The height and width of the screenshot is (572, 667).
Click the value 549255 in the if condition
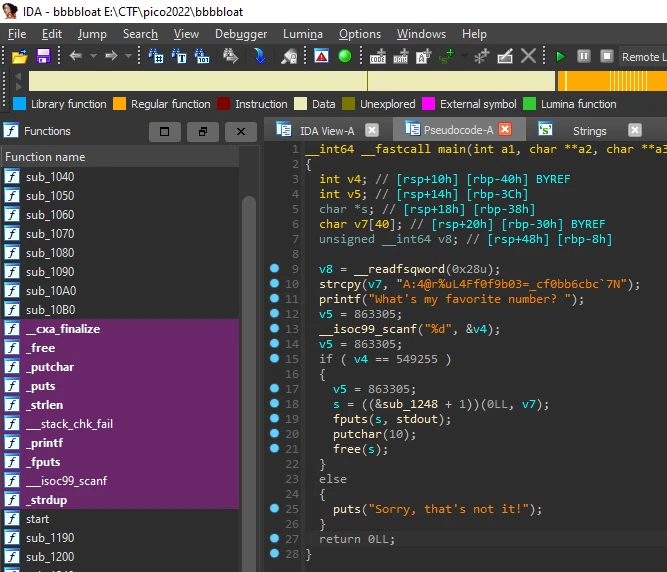[416, 359]
